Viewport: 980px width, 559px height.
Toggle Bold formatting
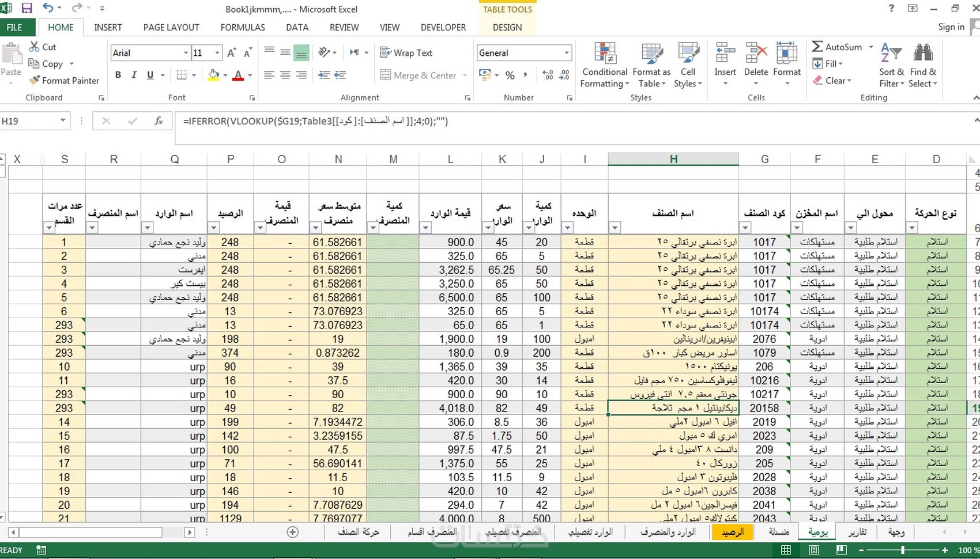[118, 75]
